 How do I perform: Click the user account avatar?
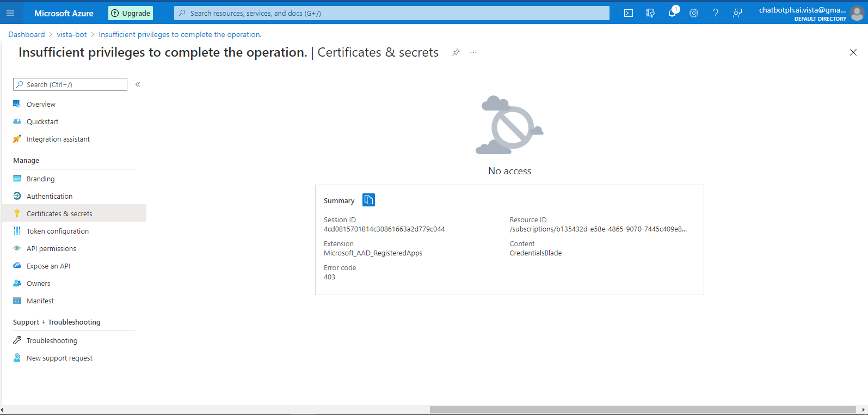857,14
